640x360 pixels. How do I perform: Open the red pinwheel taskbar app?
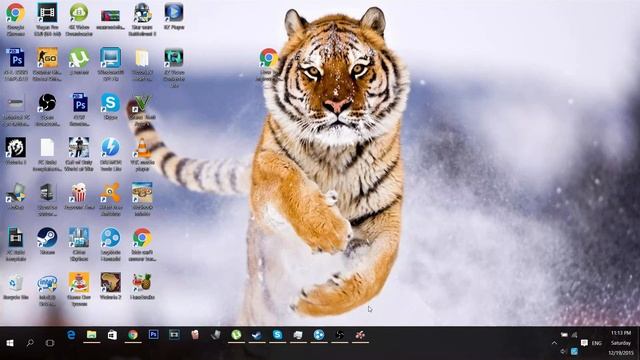coord(360,335)
